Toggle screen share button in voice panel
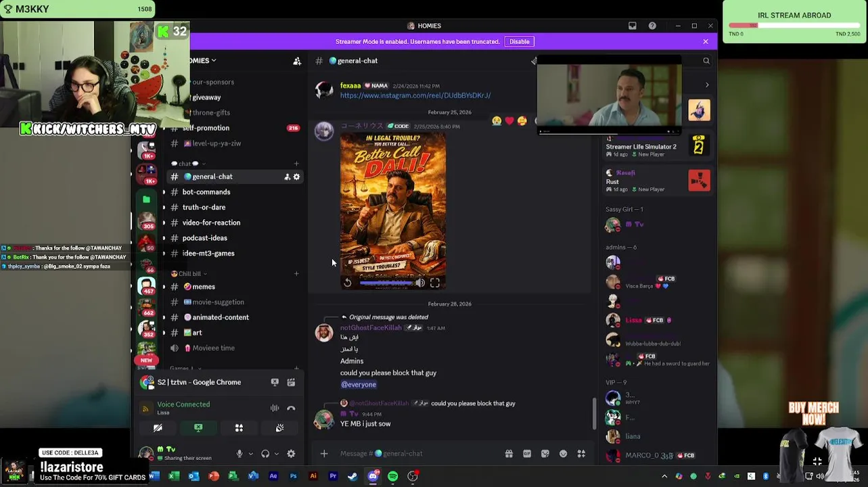868x487 pixels. (x=198, y=427)
